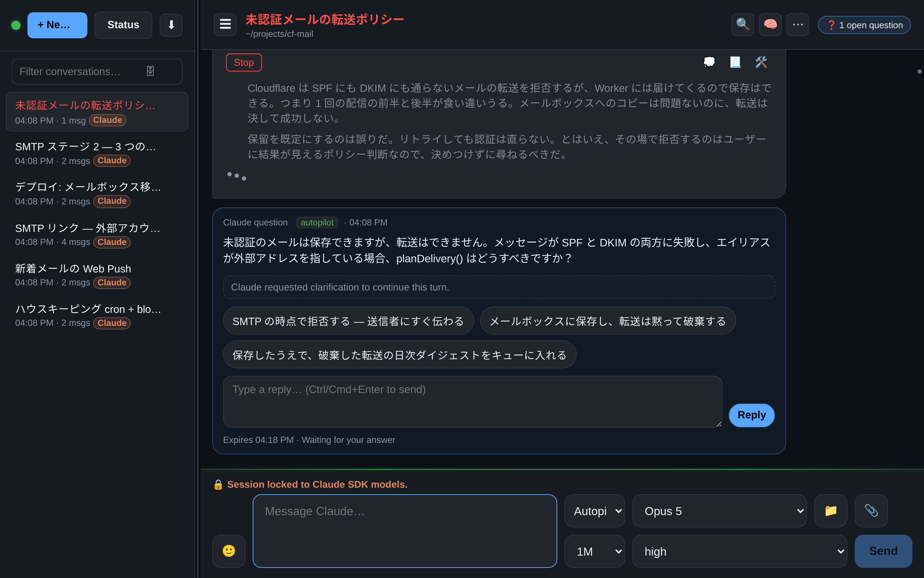Click the blue Reply button
The height and width of the screenshot is (578, 924).
[751, 415]
